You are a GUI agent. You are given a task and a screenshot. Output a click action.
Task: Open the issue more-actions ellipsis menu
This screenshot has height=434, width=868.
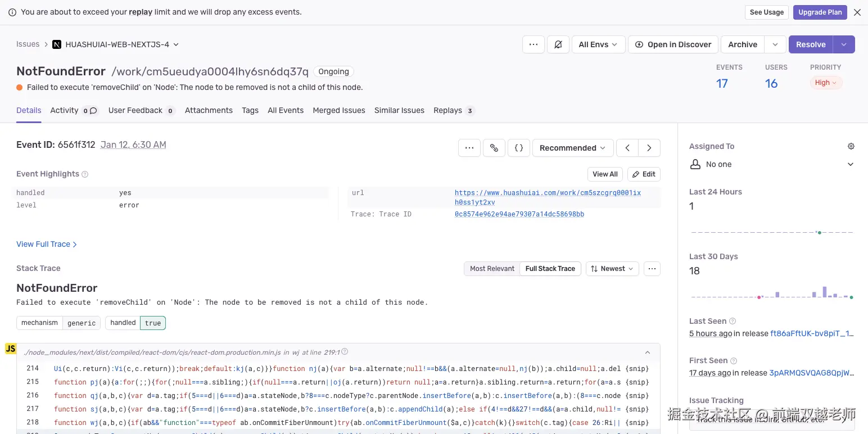533,44
